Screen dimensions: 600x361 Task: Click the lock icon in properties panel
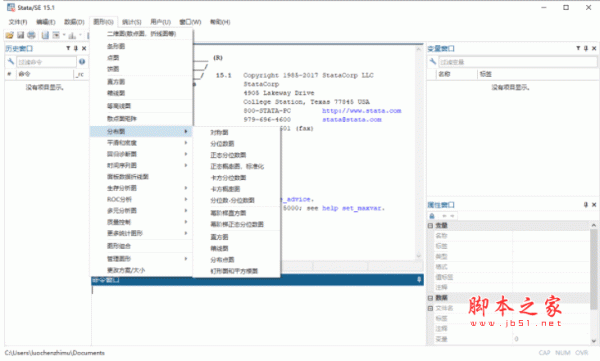(432, 216)
